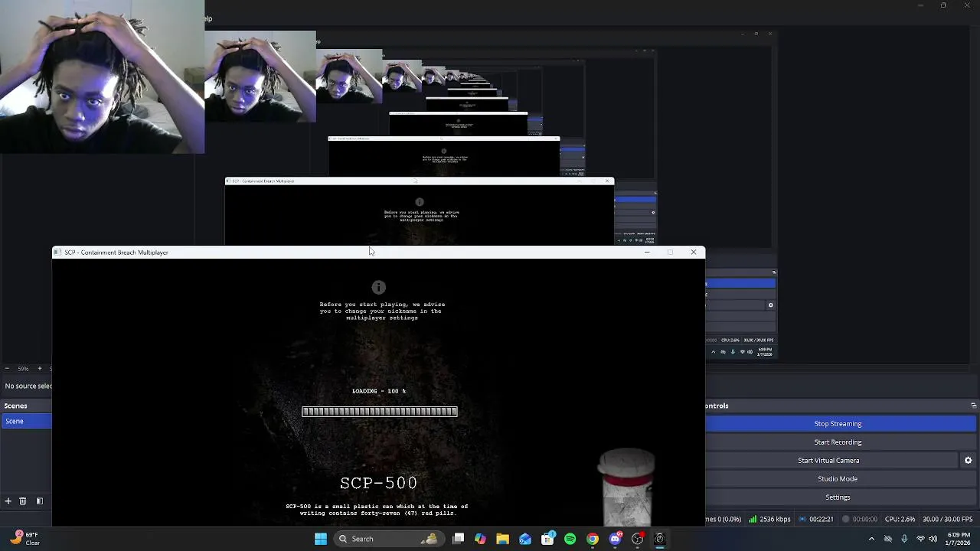
Task: Open volume speaker tray icon
Action: tap(933, 539)
